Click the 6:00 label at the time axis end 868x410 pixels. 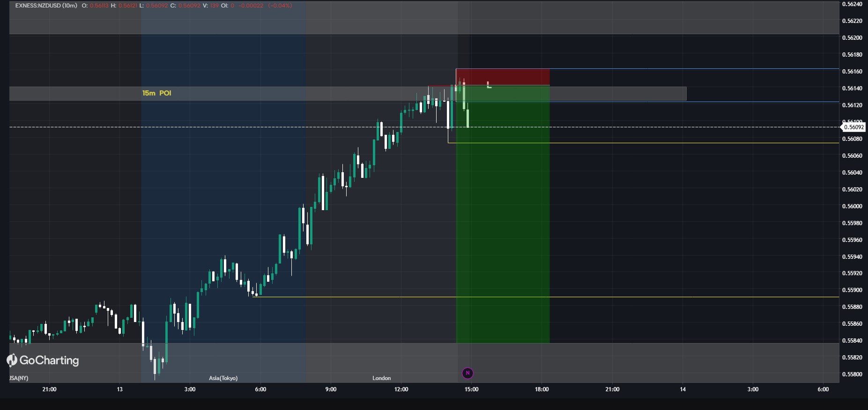(823, 389)
